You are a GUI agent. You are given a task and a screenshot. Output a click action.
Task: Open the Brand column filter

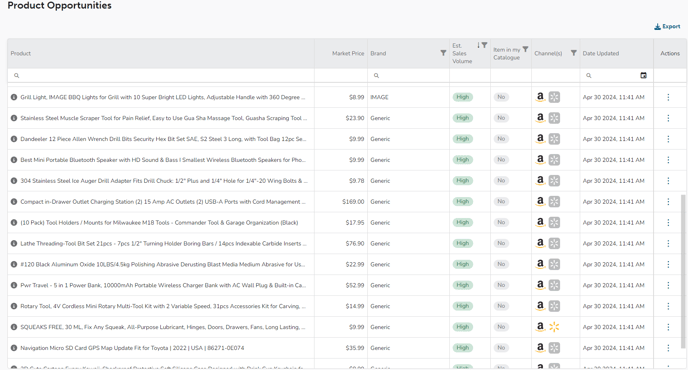pos(443,53)
